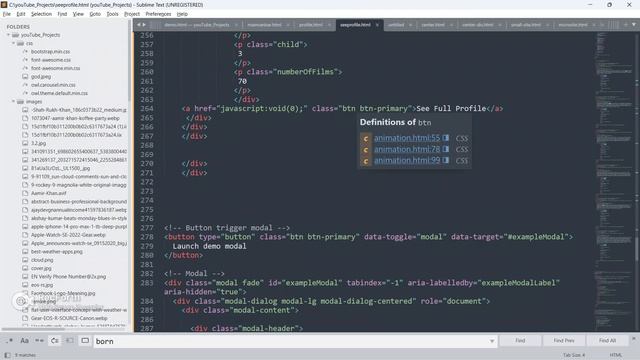The width and height of the screenshot is (640, 360).
Task: Open definition link animation.html:78
Action: click(407, 149)
